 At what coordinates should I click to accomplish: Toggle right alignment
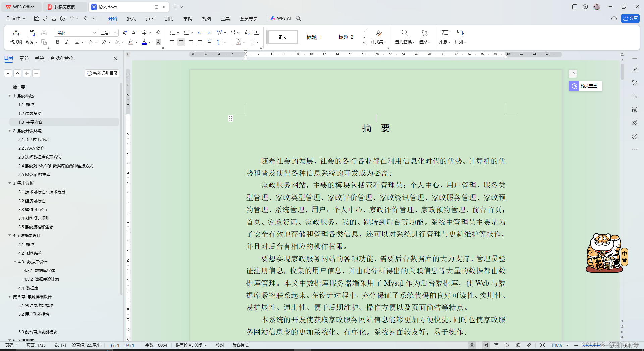click(191, 42)
